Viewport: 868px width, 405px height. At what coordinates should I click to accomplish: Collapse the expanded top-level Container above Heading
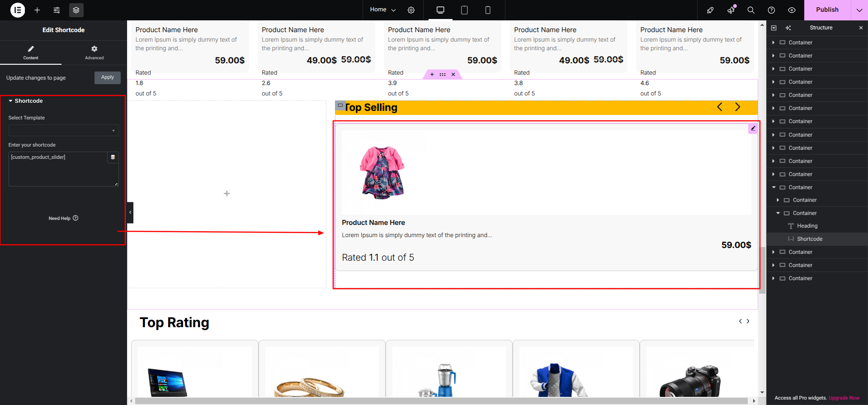point(774,187)
